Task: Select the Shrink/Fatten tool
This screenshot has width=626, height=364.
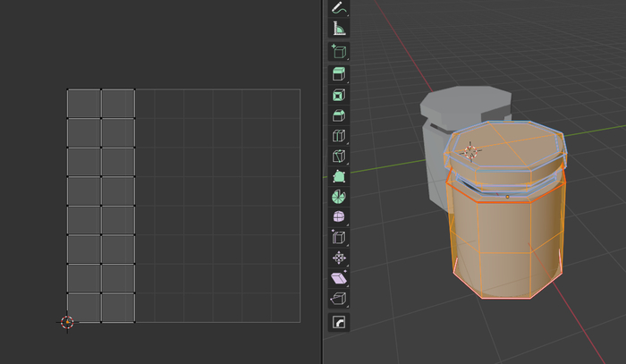Action: click(x=339, y=258)
